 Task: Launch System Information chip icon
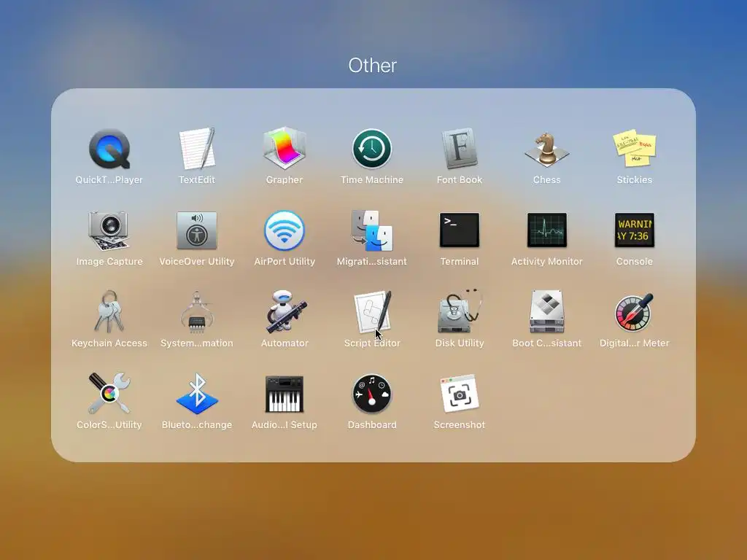click(197, 312)
